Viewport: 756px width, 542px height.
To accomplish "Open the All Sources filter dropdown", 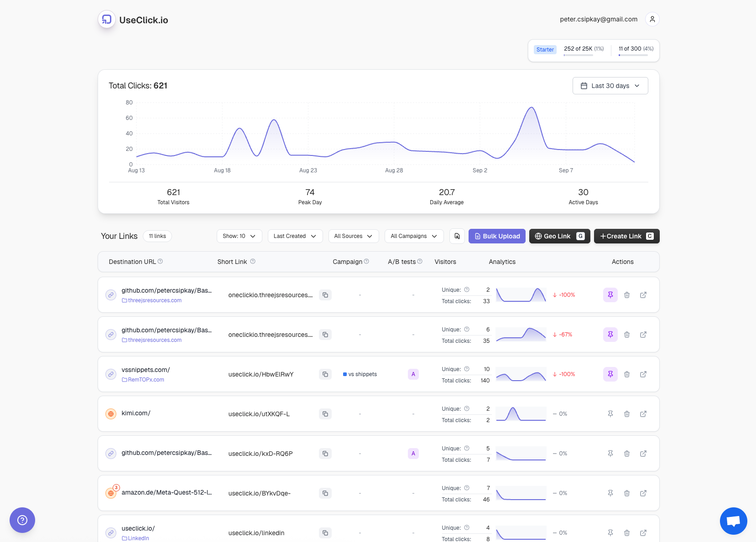I will click(x=353, y=236).
